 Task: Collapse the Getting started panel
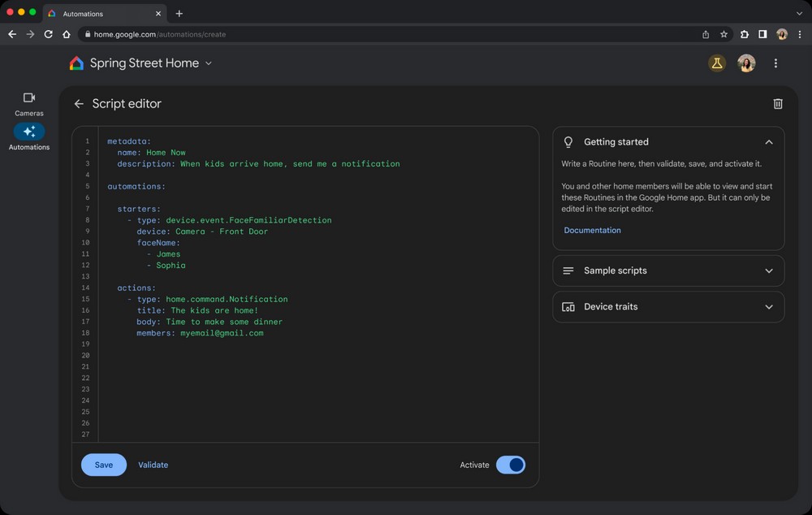point(768,142)
